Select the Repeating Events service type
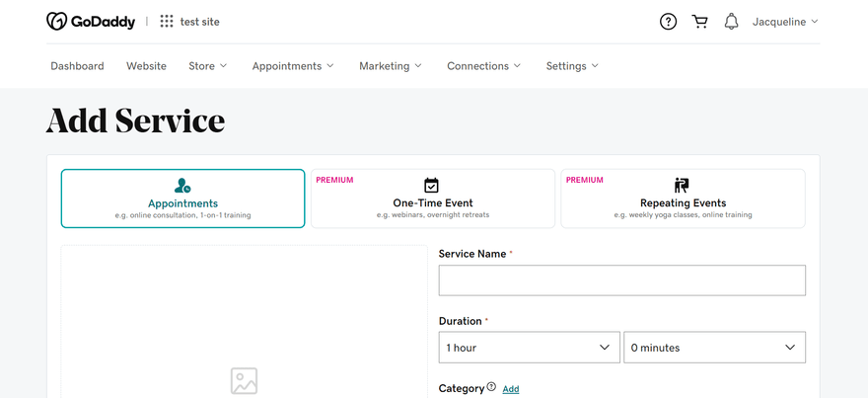The height and width of the screenshot is (398, 868). (x=684, y=199)
